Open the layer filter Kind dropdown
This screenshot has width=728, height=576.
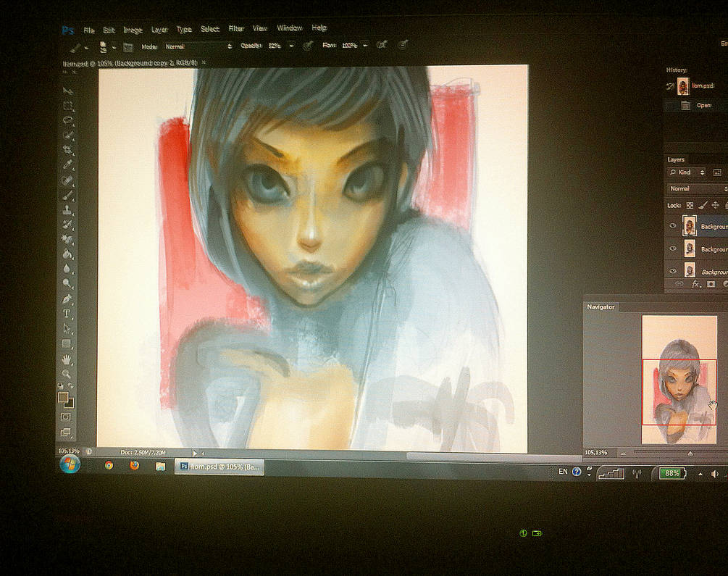[x=687, y=172]
